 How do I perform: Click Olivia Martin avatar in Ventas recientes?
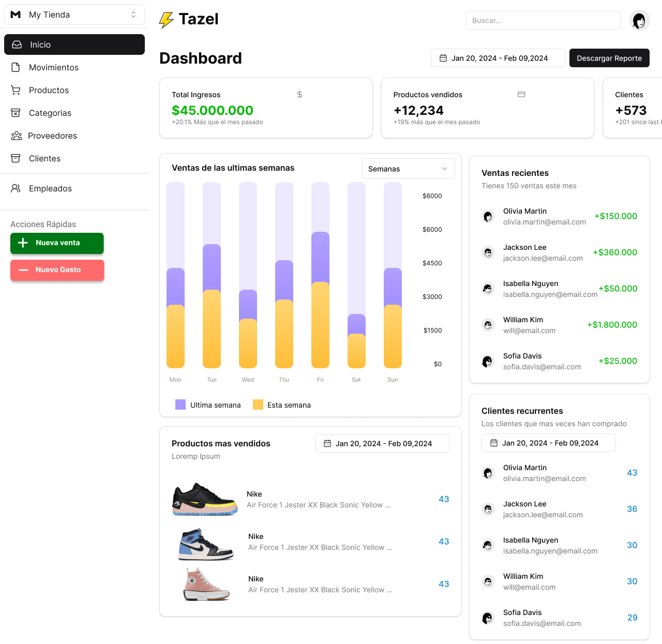click(x=488, y=216)
